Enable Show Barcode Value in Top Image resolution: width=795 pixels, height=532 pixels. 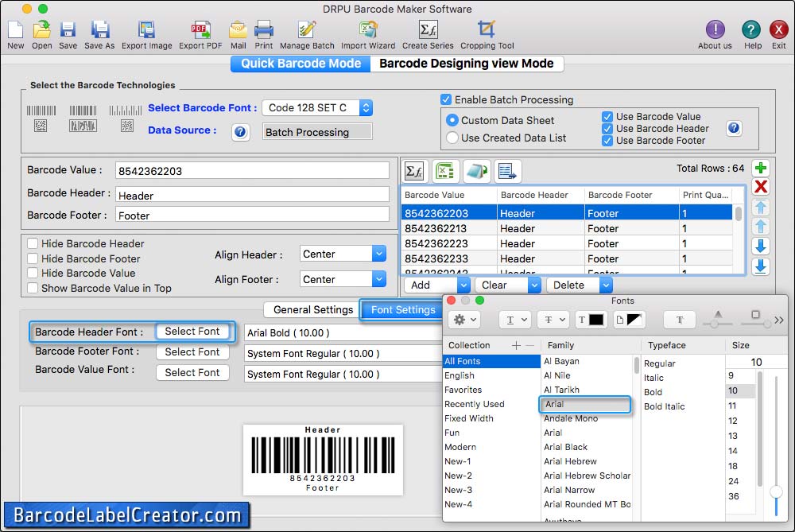click(x=33, y=288)
